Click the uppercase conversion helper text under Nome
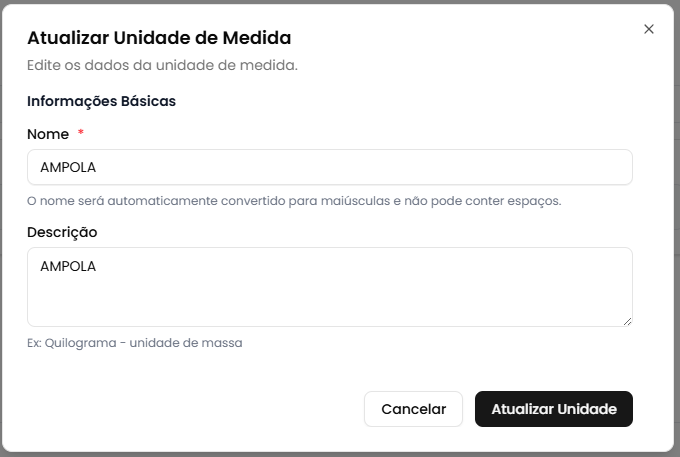The image size is (680, 457). tap(294, 200)
